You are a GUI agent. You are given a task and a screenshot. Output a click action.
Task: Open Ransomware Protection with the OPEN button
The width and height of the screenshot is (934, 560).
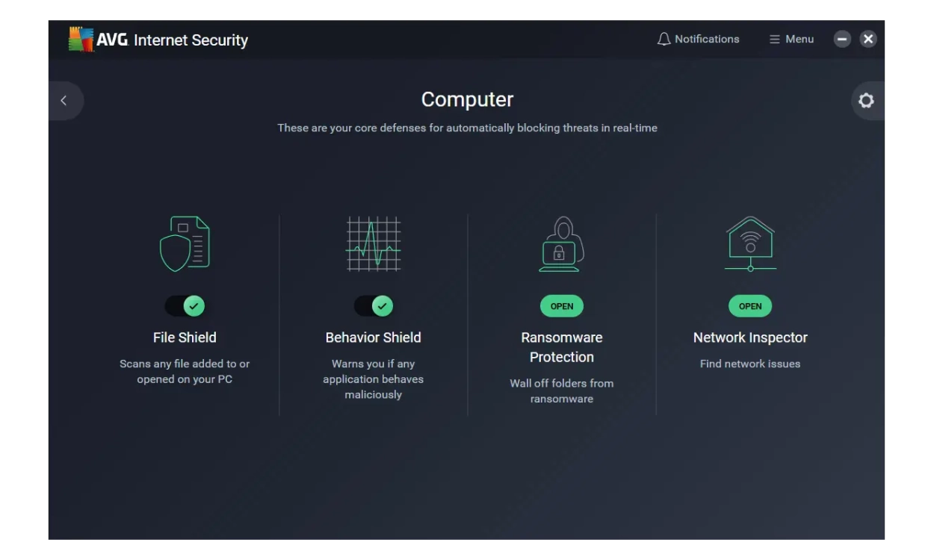pos(562,306)
